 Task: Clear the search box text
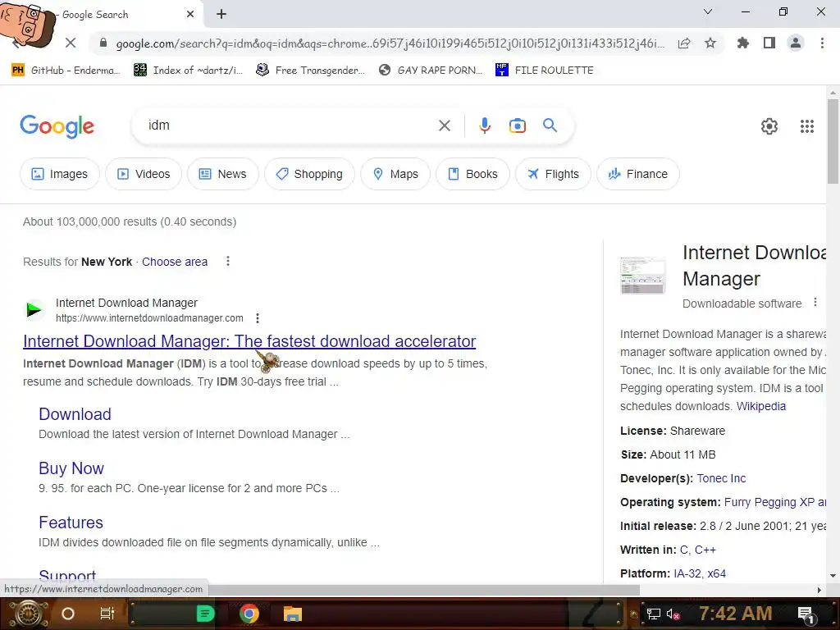tap(444, 126)
